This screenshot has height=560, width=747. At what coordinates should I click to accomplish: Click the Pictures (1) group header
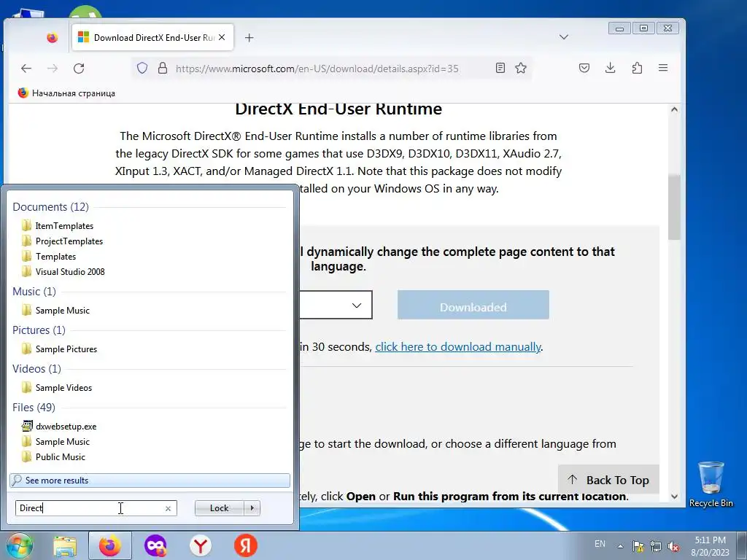click(x=39, y=330)
